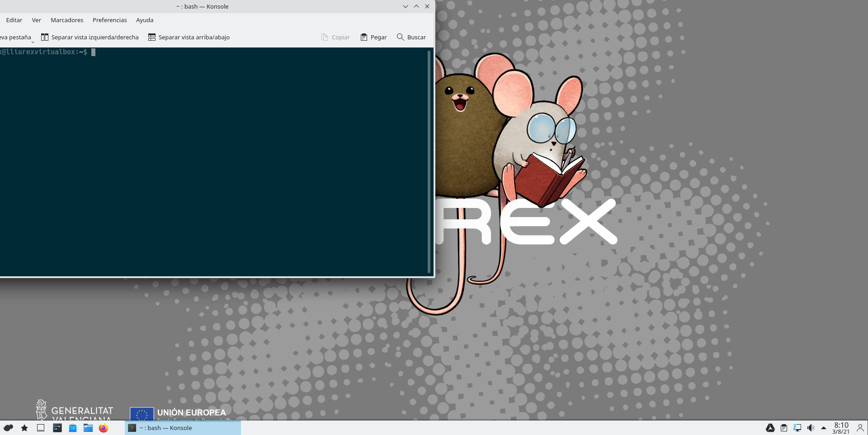Open the Ayuda menu
868x435 pixels.
(x=145, y=20)
